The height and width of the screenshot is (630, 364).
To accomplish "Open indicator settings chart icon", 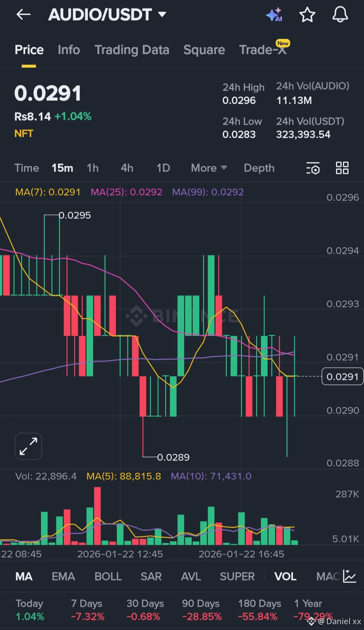I will (x=350, y=576).
